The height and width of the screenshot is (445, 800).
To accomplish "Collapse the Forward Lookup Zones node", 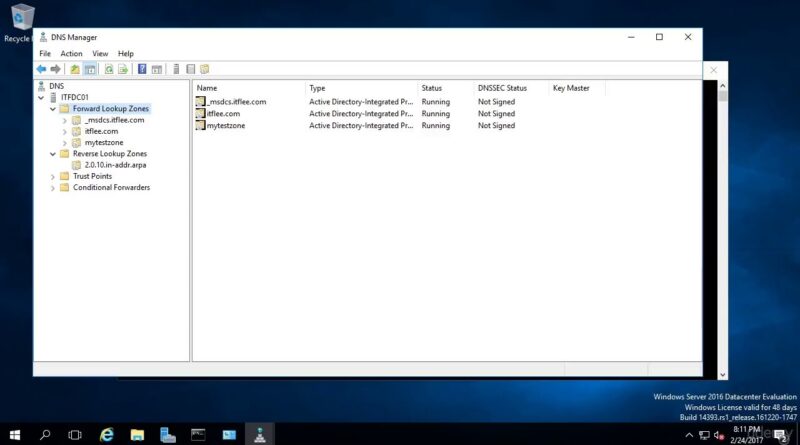I will coord(53,109).
